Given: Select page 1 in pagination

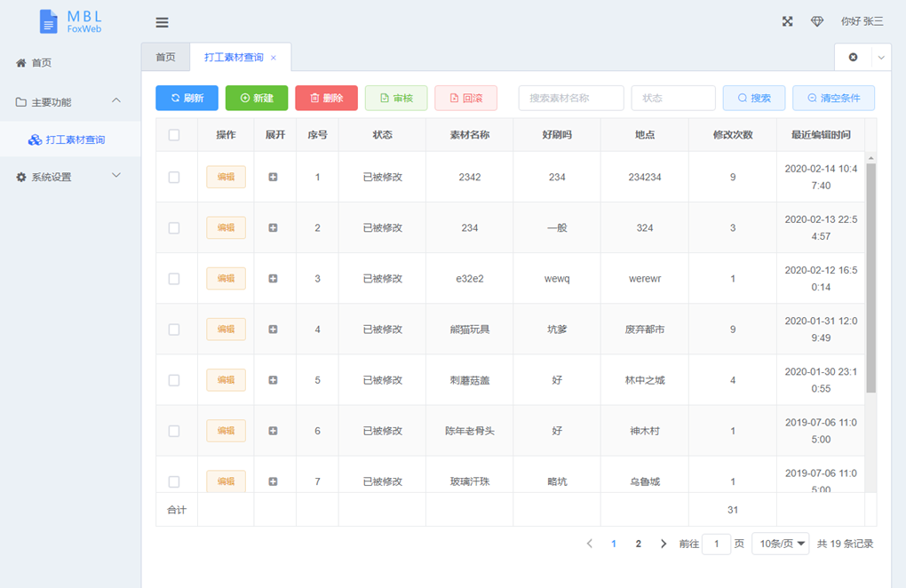Looking at the screenshot, I should coord(614,544).
